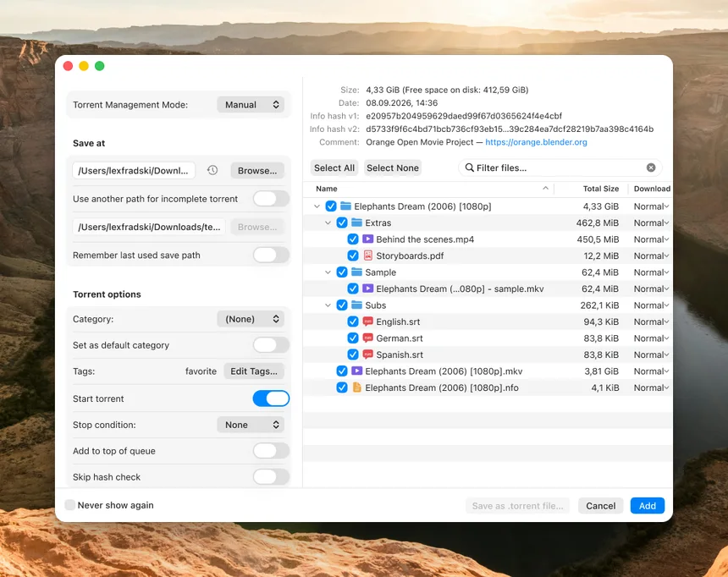
Task: Uncheck the Behind the scenes.mp4 checkbox
Action: 353,239
